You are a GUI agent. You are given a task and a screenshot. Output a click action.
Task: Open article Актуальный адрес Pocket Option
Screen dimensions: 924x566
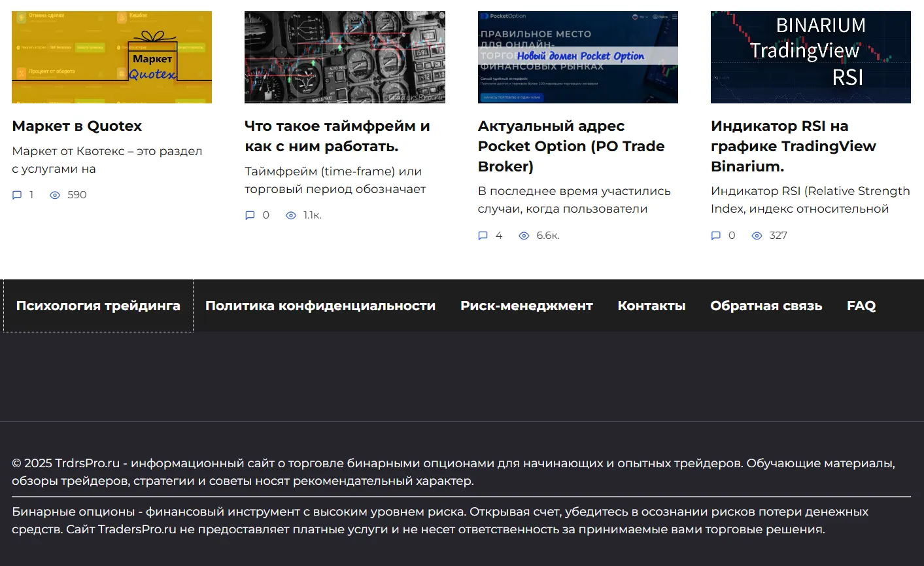(x=572, y=146)
